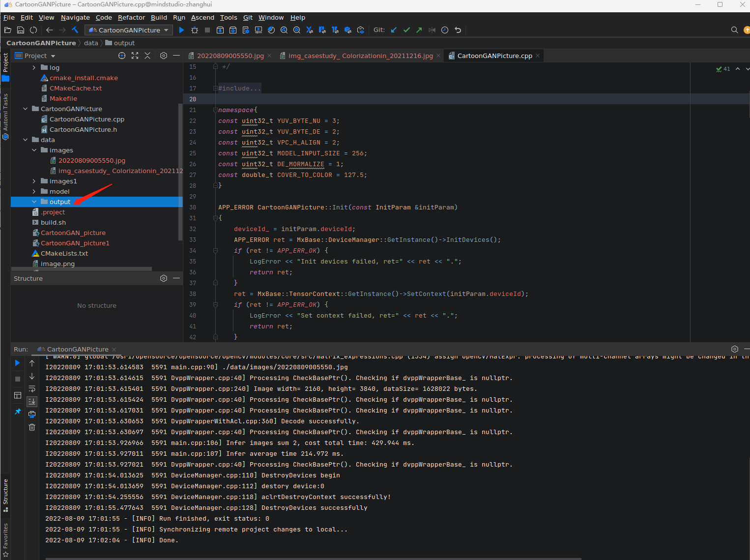
Task: Click the Git rollback arrow icon
Action: 458,30
